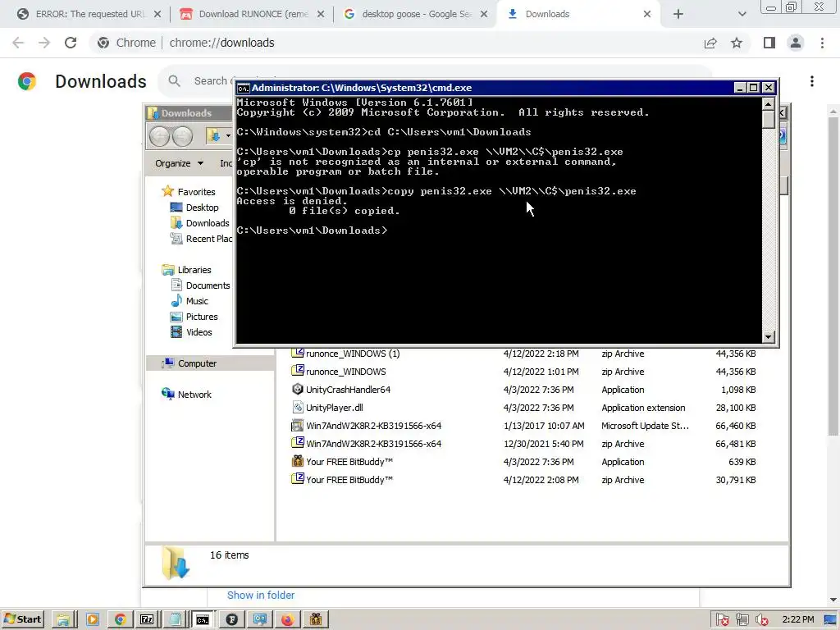The height and width of the screenshot is (630, 840).
Task: Open the Chrome three-dot main menu
Action: pyautogui.click(x=822, y=43)
